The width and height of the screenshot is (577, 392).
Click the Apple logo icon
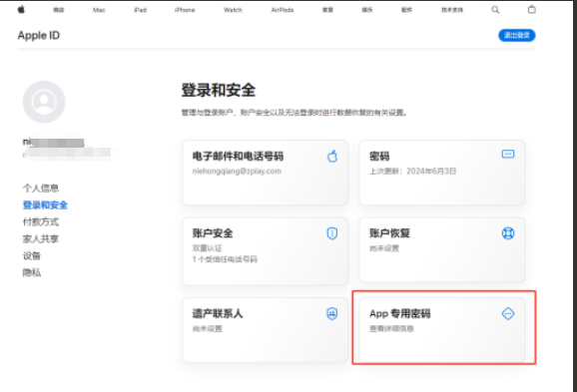(x=21, y=10)
